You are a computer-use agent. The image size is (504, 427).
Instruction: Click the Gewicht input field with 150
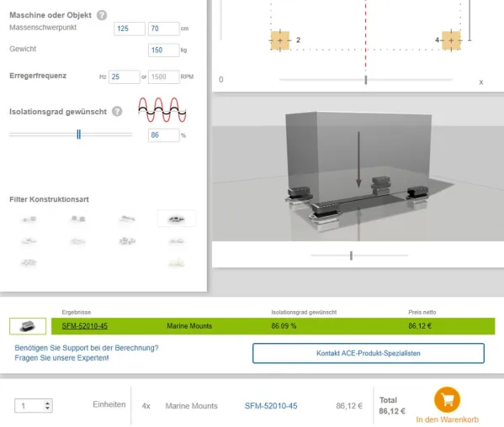coord(163,50)
